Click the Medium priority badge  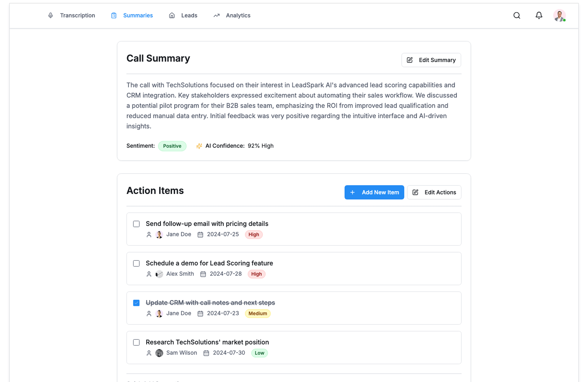(258, 313)
